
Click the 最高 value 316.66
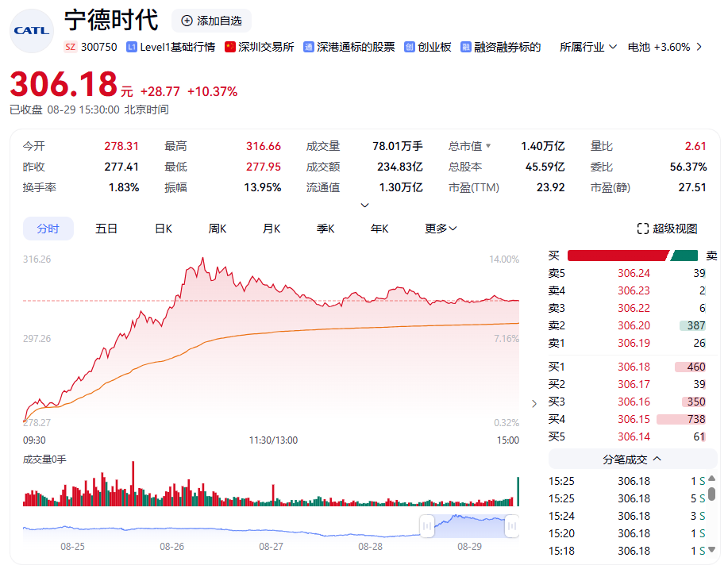264,146
